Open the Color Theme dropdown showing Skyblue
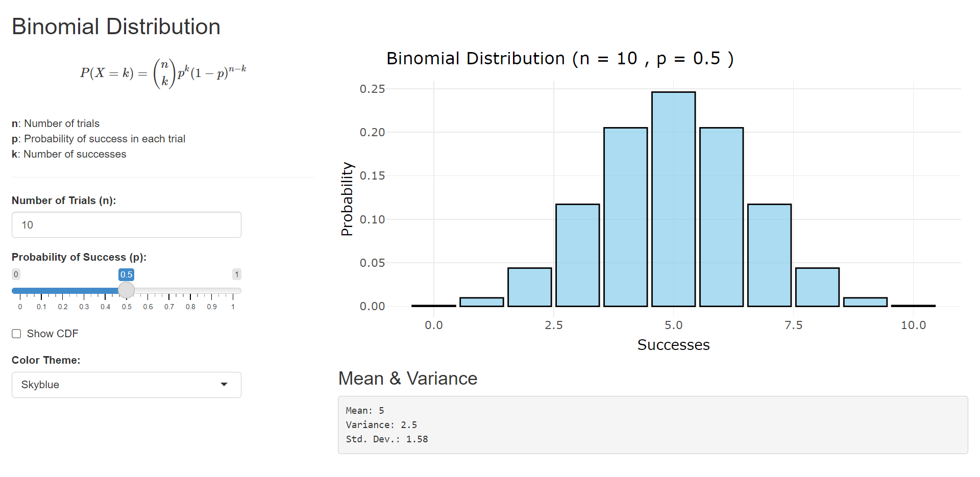Image resolution: width=980 pixels, height=477 pixels. 126,385
